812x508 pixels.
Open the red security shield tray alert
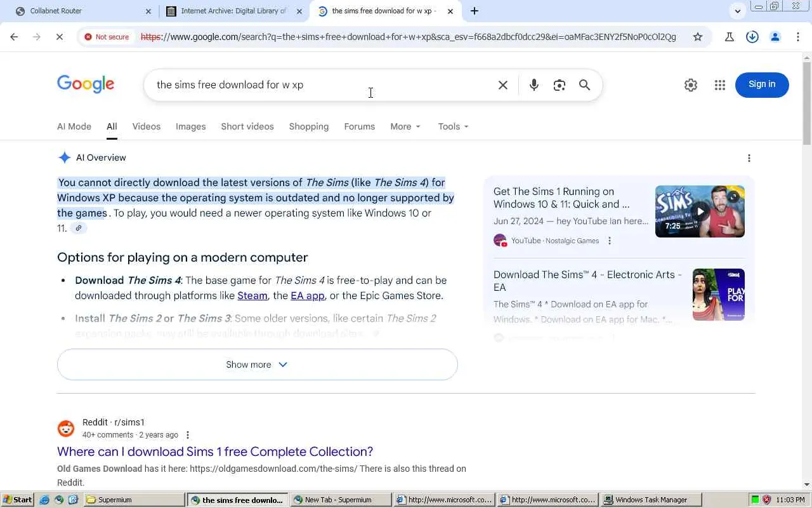click(766, 500)
